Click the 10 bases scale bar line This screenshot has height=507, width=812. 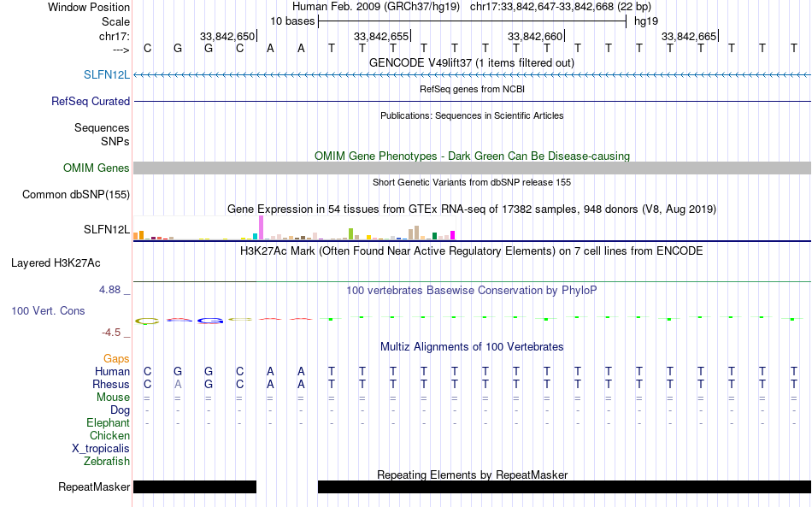[x=473, y=21]
